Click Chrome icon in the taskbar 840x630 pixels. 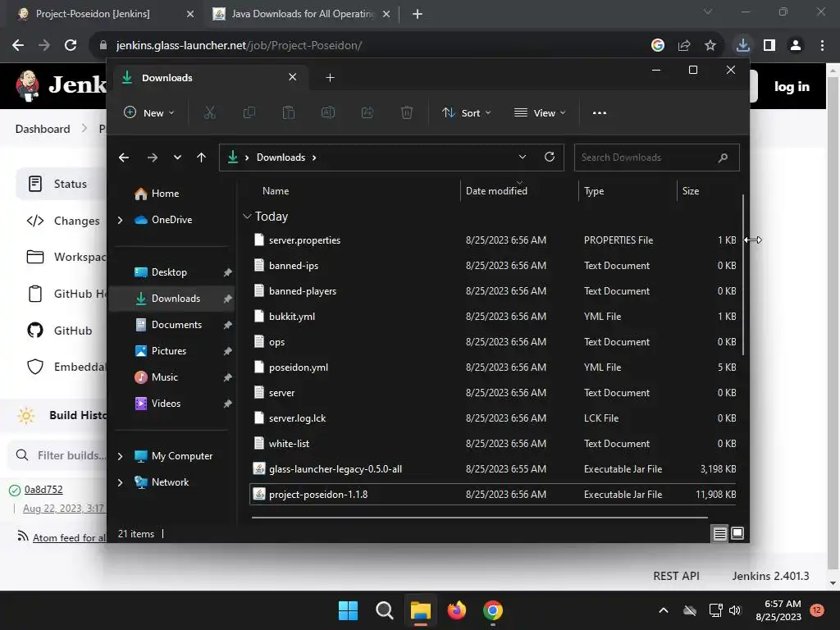coord(493,610)
